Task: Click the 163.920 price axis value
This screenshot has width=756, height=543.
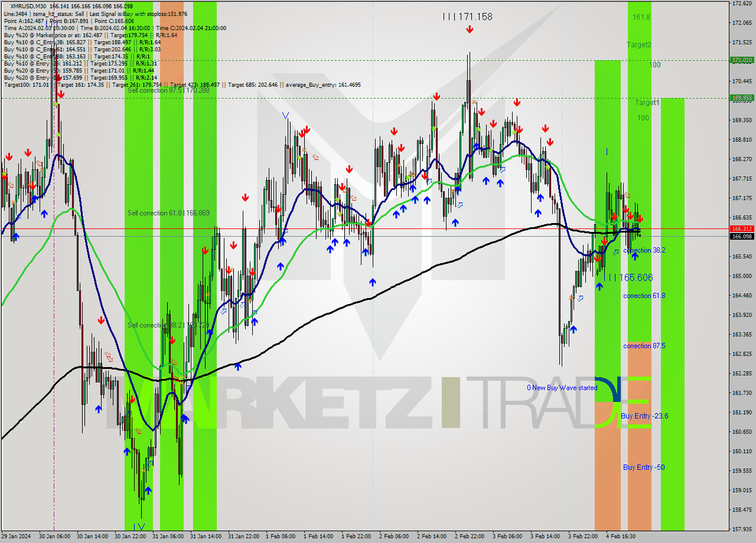Action: tap(742, 315)
